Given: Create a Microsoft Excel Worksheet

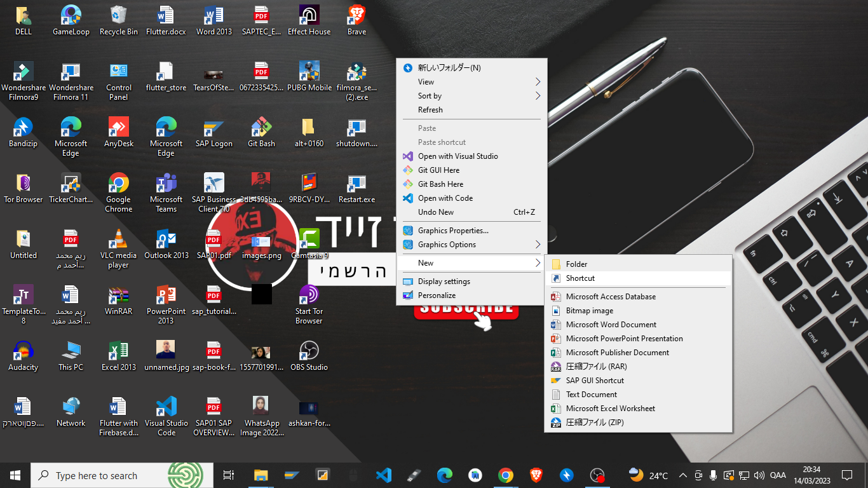Looking at the screenshot, I should [x=638, y=409].
